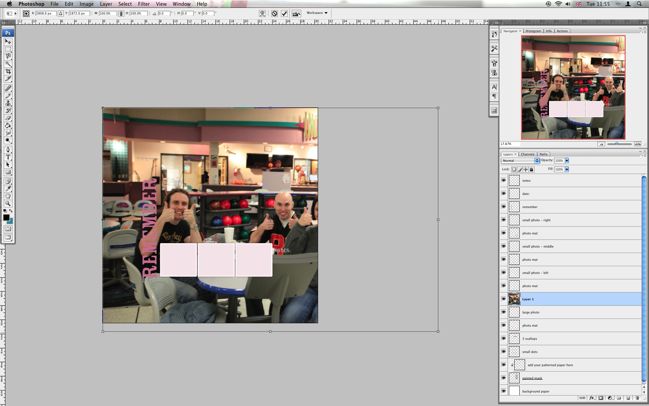This screenshot has width=649, height=406.
Task: Click the new adjustment layer icon
Action: point(610,398)
